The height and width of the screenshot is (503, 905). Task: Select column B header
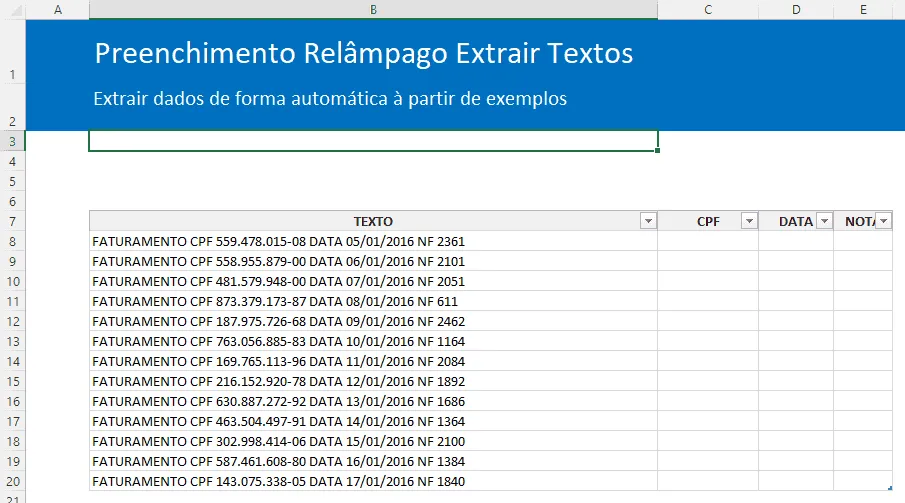[373, 10]
